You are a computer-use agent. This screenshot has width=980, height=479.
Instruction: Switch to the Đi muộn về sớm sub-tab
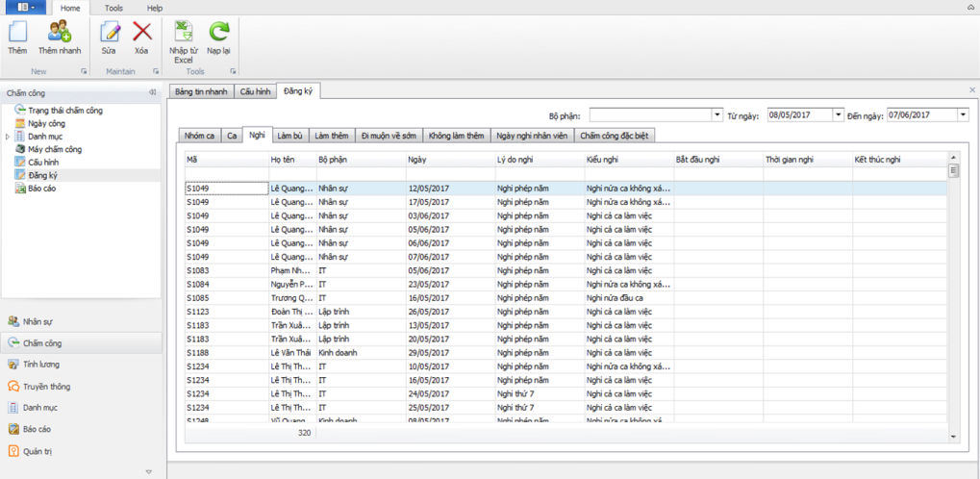tap(389, 136)
